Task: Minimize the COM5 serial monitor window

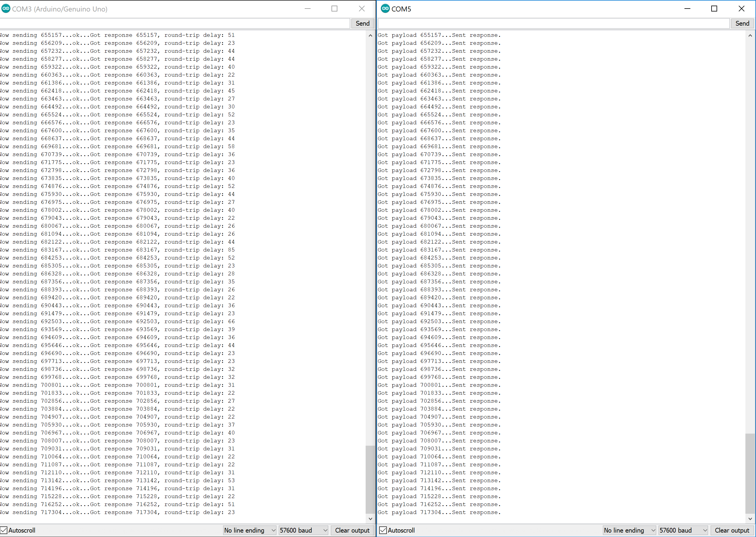Action: (687, 9)
